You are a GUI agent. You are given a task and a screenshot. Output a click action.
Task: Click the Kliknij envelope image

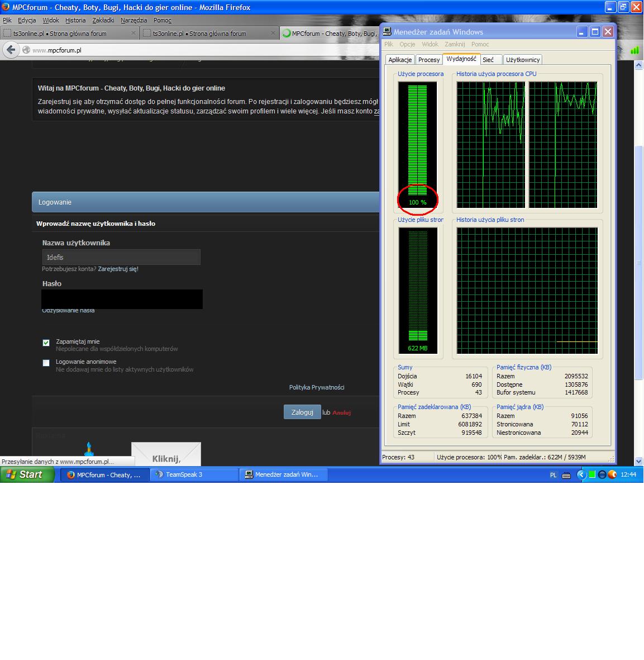[x=166, y=454]
